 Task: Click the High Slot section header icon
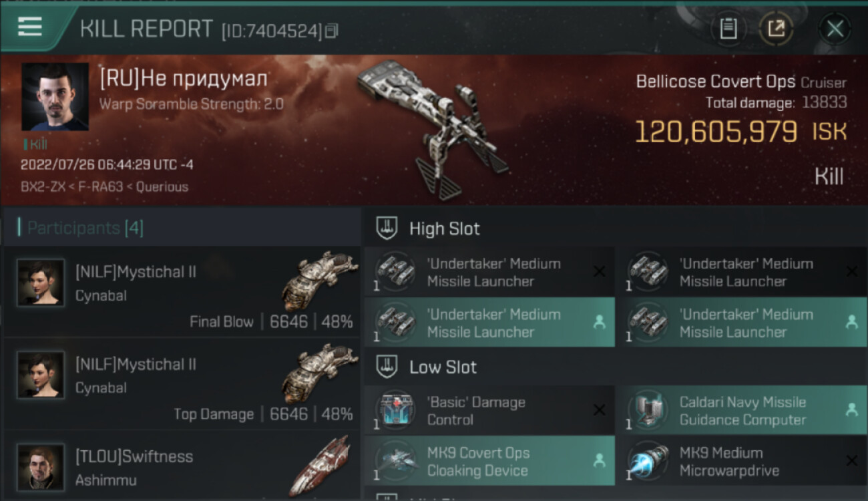point(386,228)
